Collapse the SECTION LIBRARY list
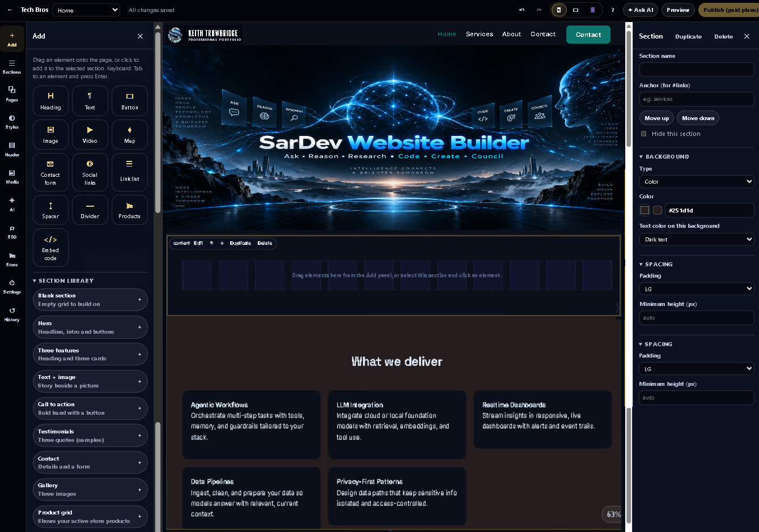Screen dimensions: 759x532 point(63,281)
